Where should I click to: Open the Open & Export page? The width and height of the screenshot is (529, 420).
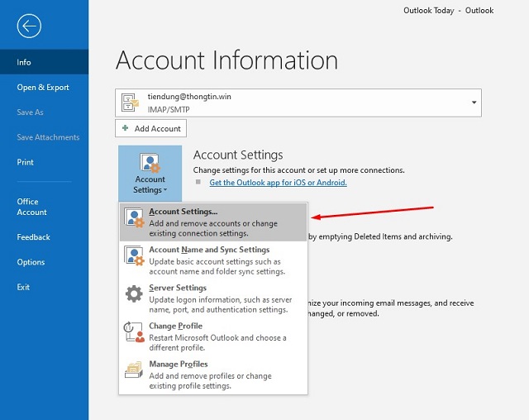44,87
